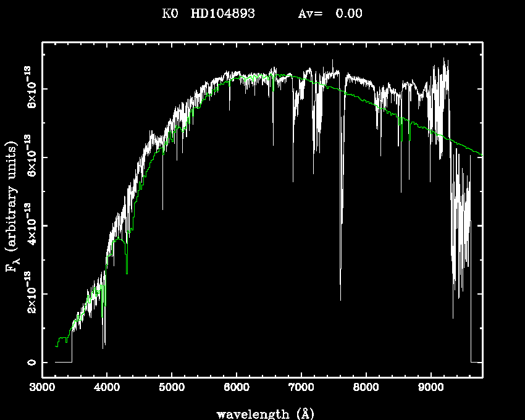This screenshot has width=525, height=420.
Task: Select the K0 spectral type label
Action: coord(170,14)
